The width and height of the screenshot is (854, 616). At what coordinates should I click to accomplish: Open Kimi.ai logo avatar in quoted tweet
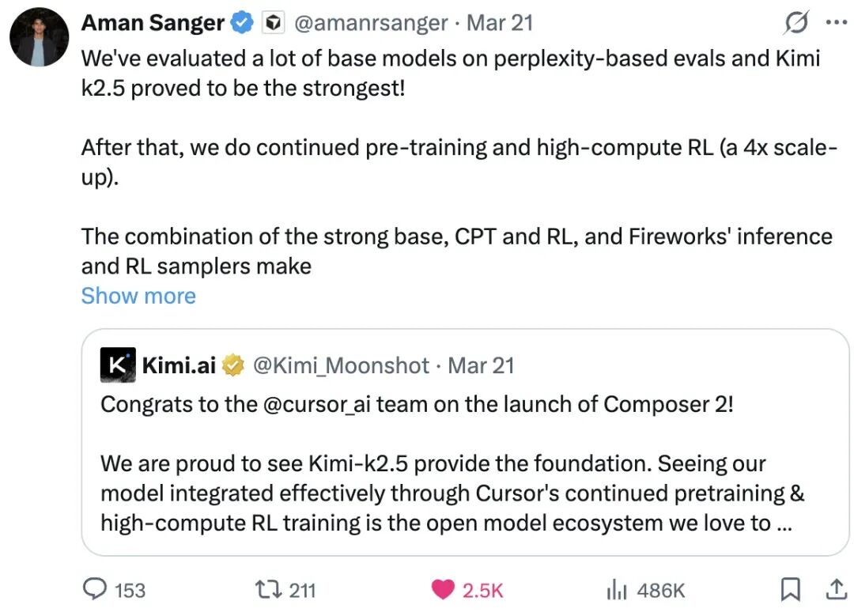pos(117,365)
